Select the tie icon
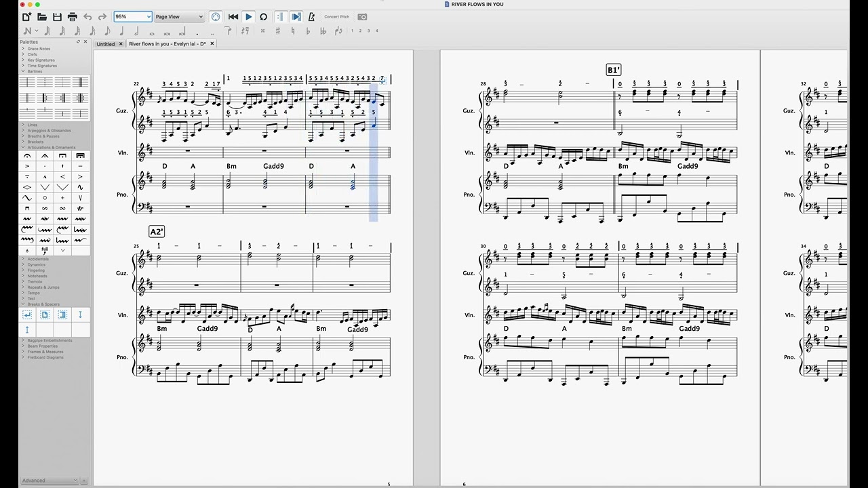Viewport: 868px width, 488px height. (229, 30)
